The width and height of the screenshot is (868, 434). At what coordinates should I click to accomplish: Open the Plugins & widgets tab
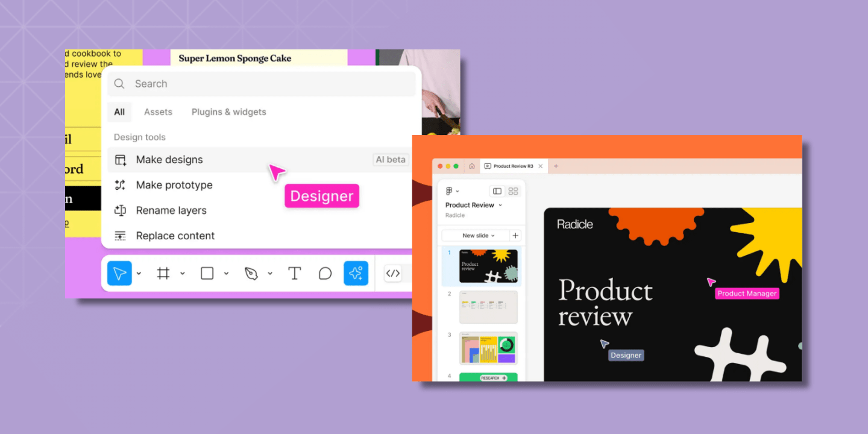(x=228, y=112)
